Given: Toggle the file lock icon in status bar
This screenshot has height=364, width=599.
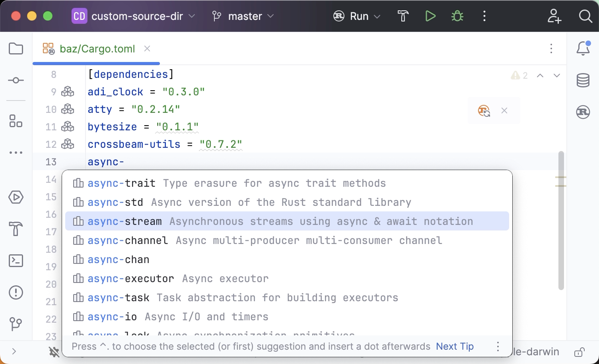Looking at the screenshot, I should [x=579, y=352].
